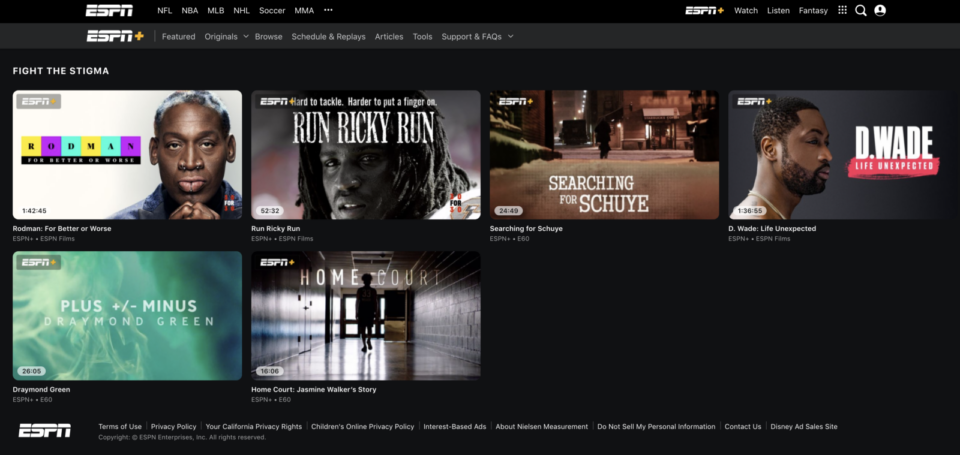Open the NHL menu item

(x=241, y=10)
